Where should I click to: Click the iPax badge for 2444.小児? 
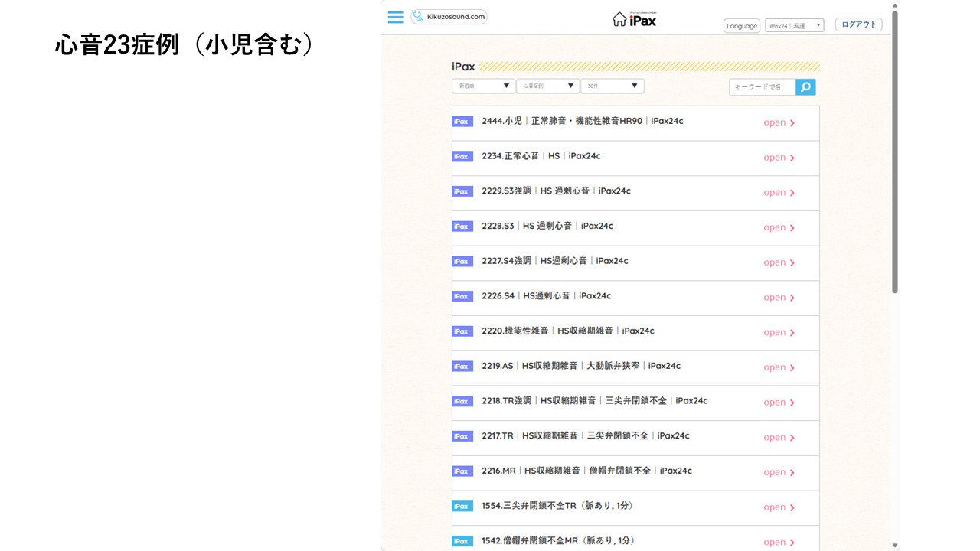click(462, 122)
